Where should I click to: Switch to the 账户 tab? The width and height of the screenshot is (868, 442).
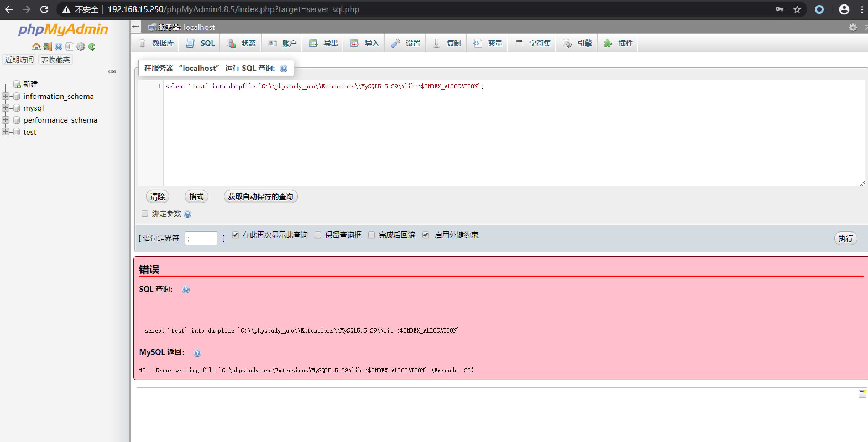coord(282,43)
